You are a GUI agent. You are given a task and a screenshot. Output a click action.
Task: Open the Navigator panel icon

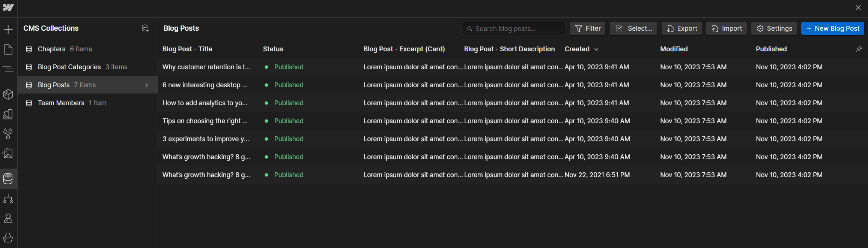[x=8, y=69]
